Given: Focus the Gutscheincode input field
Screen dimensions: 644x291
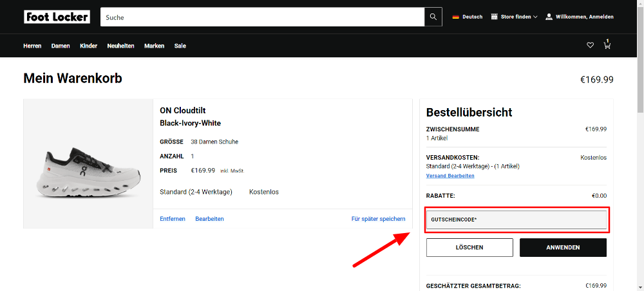Looking at the screenshot, I should tap(516, 220).
